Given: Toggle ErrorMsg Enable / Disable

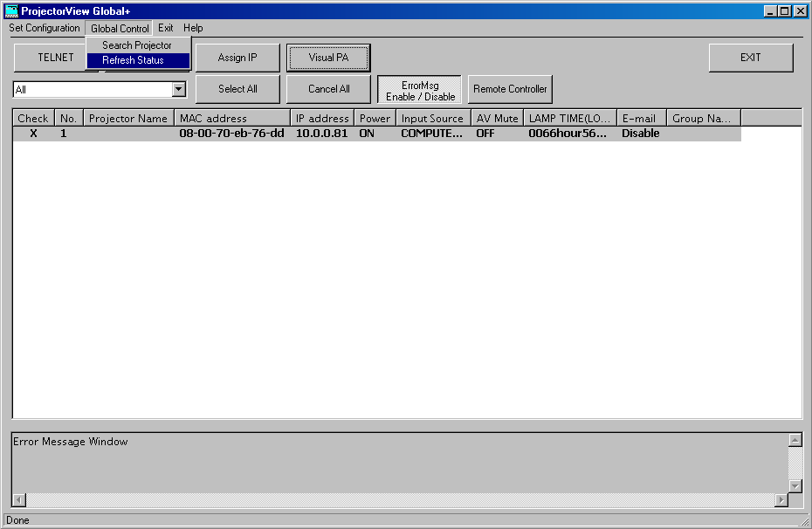Looking at the screenshot, I should (419, 90).
